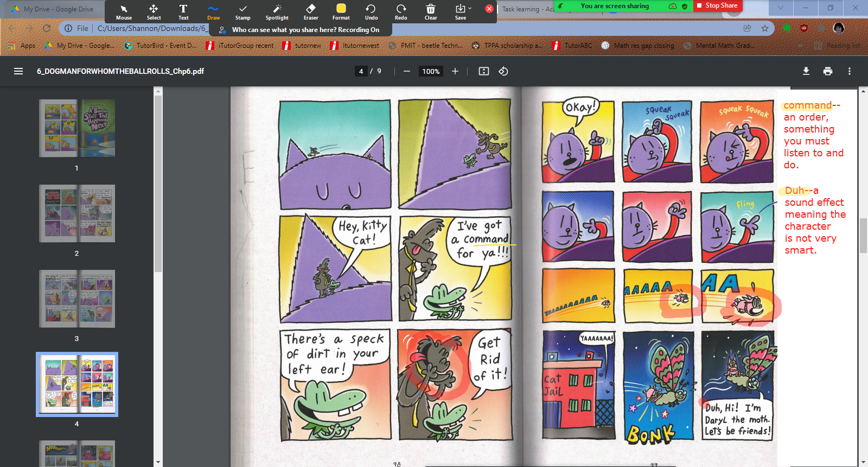This screenshot has width=868, height=467.
Task: Bookmark this page with star icon
Action: [765, 28]
